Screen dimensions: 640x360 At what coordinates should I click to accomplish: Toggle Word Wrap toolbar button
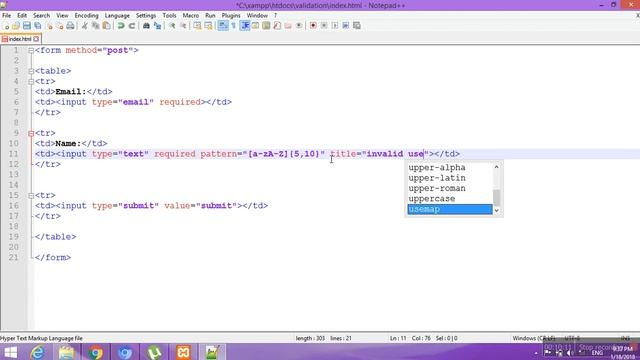coord(223,26)
